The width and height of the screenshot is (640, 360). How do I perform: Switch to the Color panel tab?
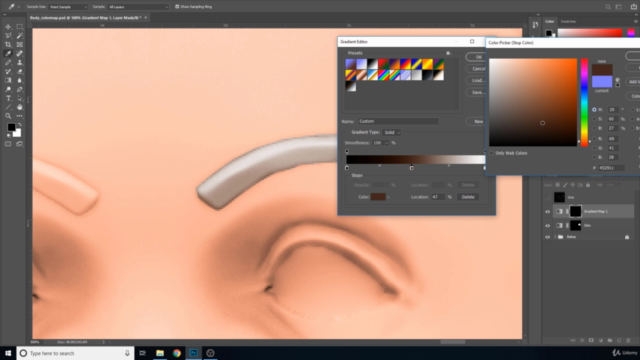tap(550, 21)
